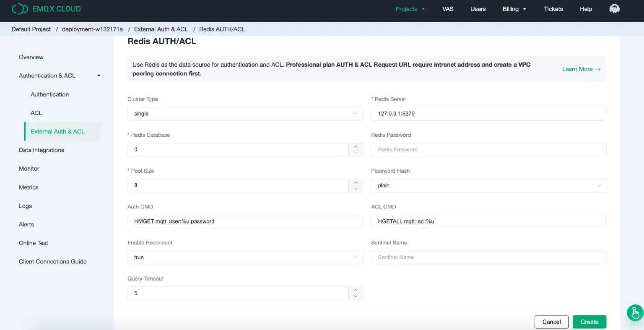Expand the Projects menu
This screenshot has width=644, height=330.
[x=410, y=9]
